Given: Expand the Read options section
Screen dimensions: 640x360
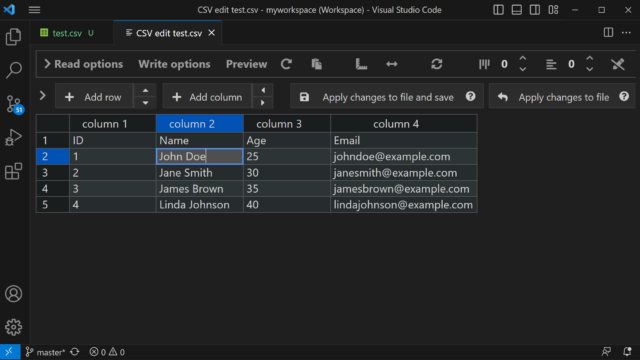Looking at the screenshot, I should [x=84, y=64].
